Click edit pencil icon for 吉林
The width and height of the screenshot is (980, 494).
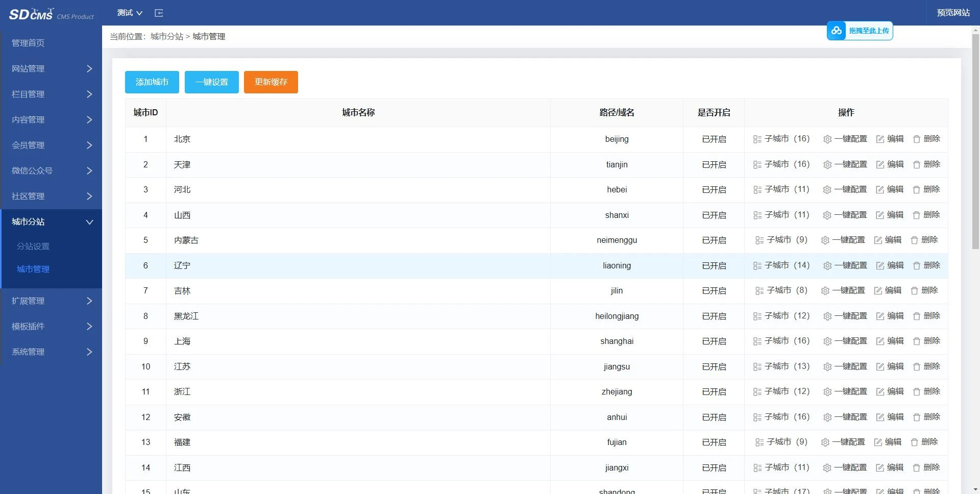pyautogui.click(x=878, y=291)
